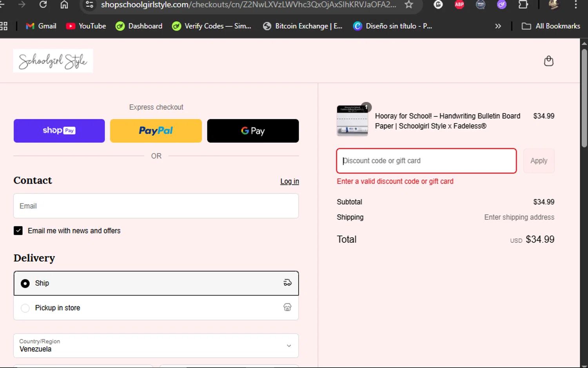Open the YouTube bookmark
Image resolution: width=588 pixels, height=368 pixels.
[x=86, y=26]
